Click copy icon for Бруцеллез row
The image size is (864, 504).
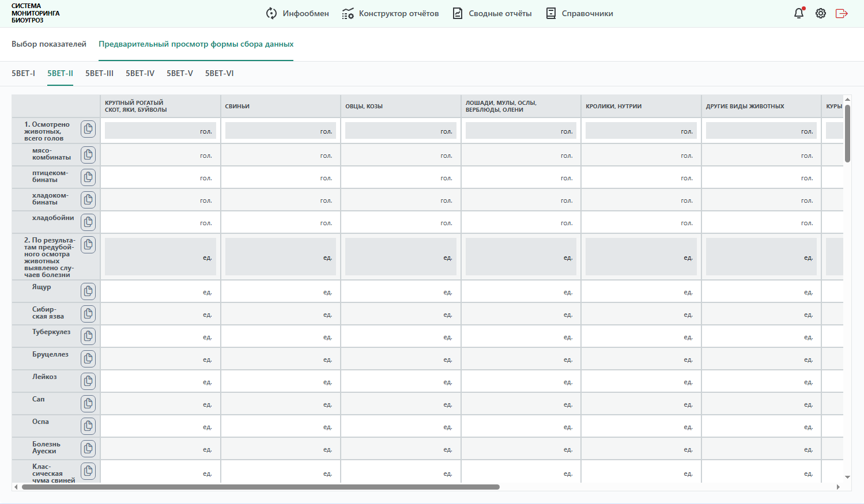coord(88,359)
